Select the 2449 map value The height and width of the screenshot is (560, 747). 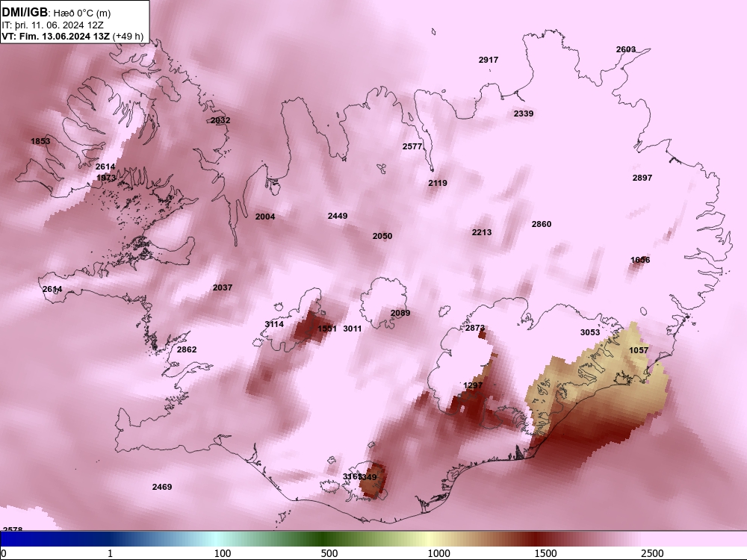click(x=338, y=217)
